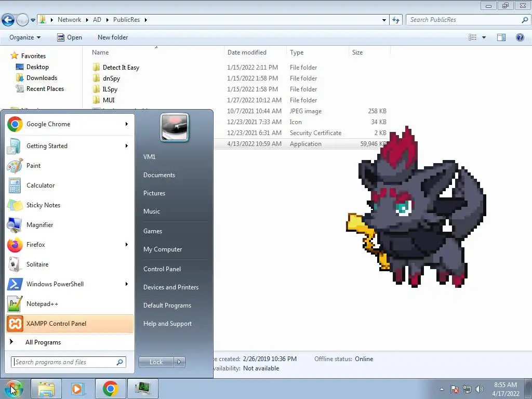This screenshot has height=399, width=532.
Task: Launch Windows PowerShell
Action: tap(70, 284)
